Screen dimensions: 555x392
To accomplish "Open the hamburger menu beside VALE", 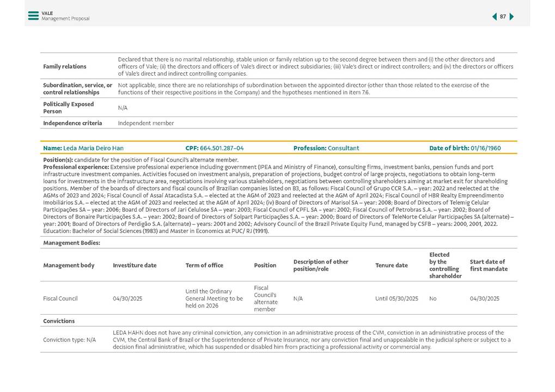I will point(33,16).
